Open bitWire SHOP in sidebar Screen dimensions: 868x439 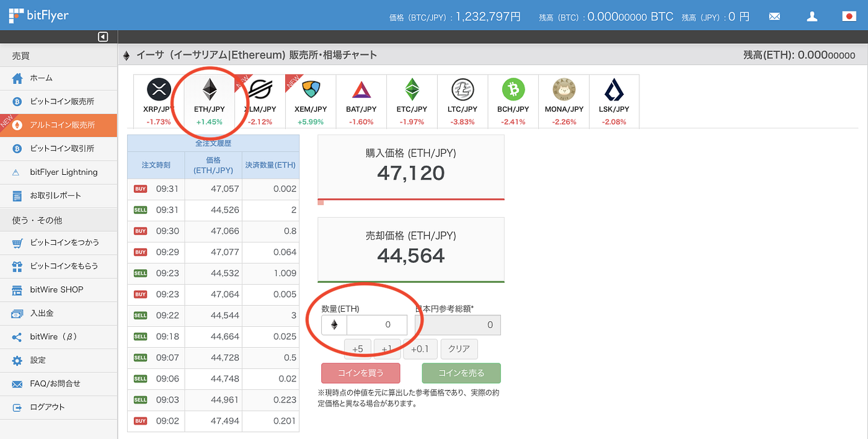(x=58, y=290)
